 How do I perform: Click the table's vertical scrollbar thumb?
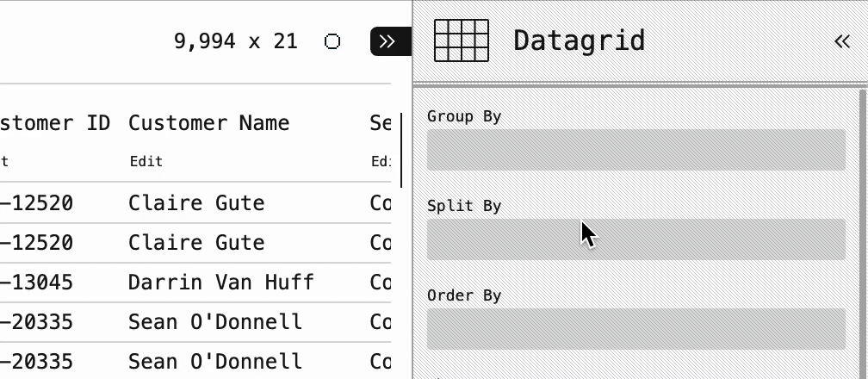(x=401, y=150)
